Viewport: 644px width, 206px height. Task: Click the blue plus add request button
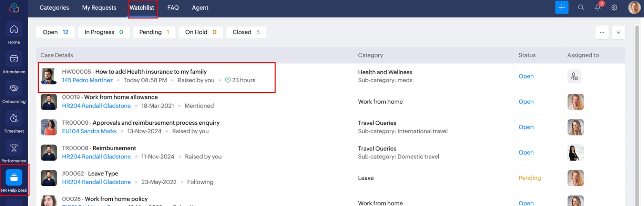(x=562, y=7)
